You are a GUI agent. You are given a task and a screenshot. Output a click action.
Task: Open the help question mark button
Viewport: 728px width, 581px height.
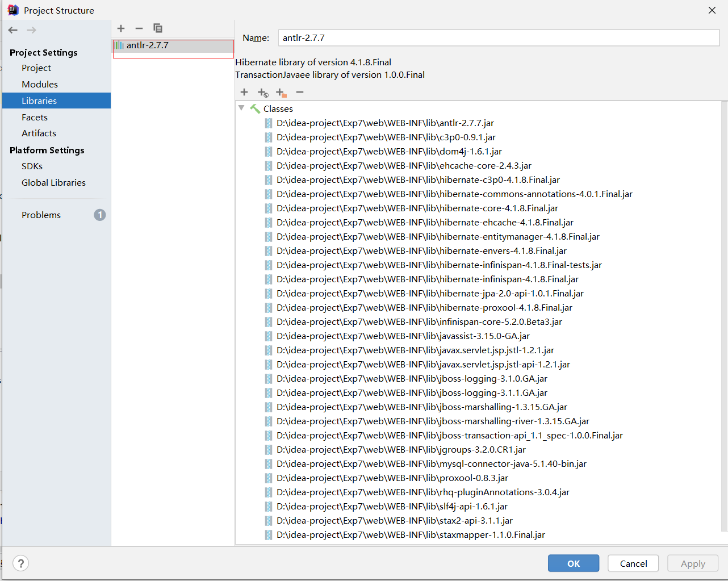[x=21, y=563]
